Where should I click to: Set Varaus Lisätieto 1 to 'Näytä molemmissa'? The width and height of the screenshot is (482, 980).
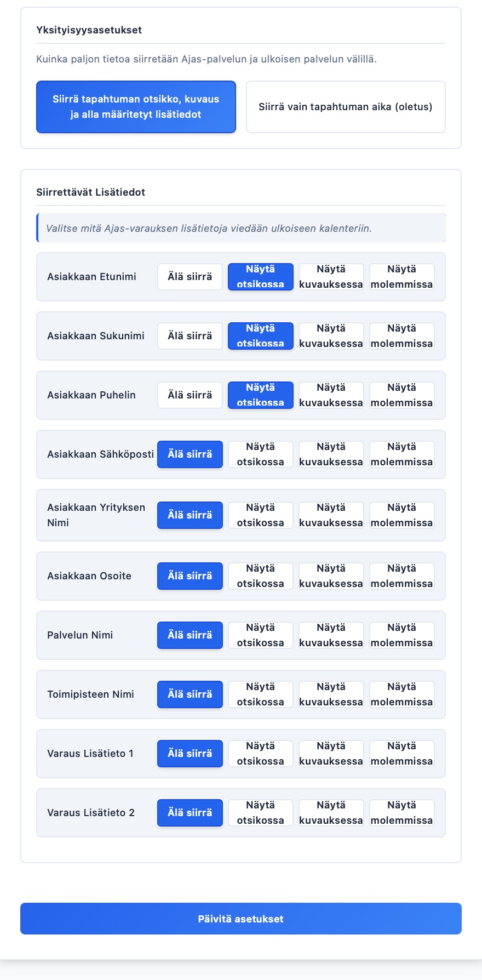(401, 754)
